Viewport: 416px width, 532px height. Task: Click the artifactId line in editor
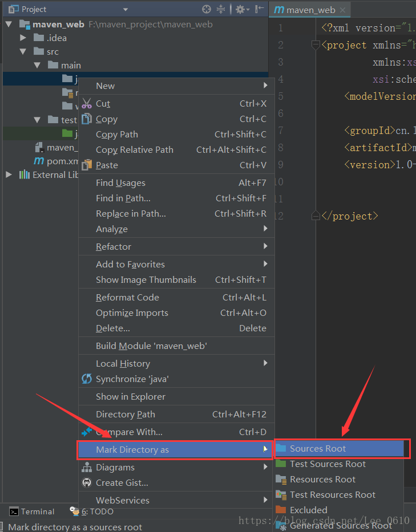tap(379, 148)
